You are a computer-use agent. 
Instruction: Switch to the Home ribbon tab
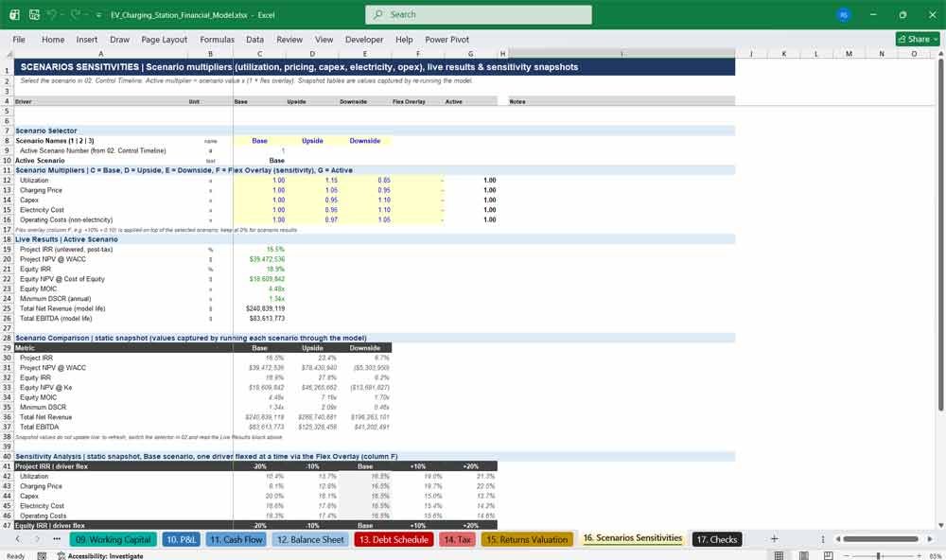pyautogui.click(x=53, y=39)
